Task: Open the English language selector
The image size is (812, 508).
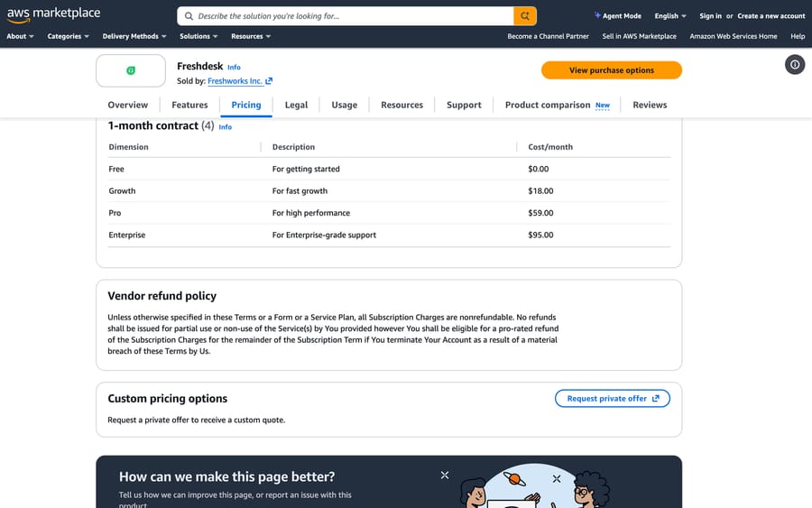Action: [x=670, y=16]
